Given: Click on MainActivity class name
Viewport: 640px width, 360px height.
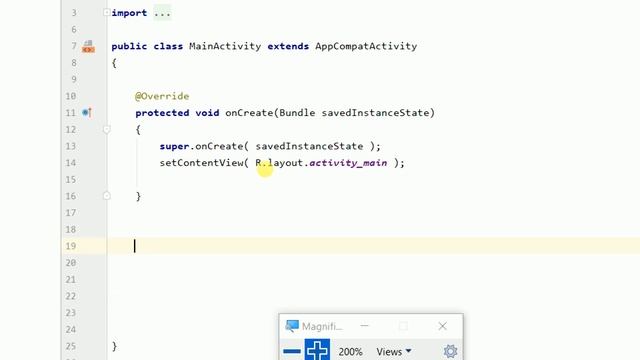Looking at the screenshot, I should pyautogui.click(x=225, y=46).
